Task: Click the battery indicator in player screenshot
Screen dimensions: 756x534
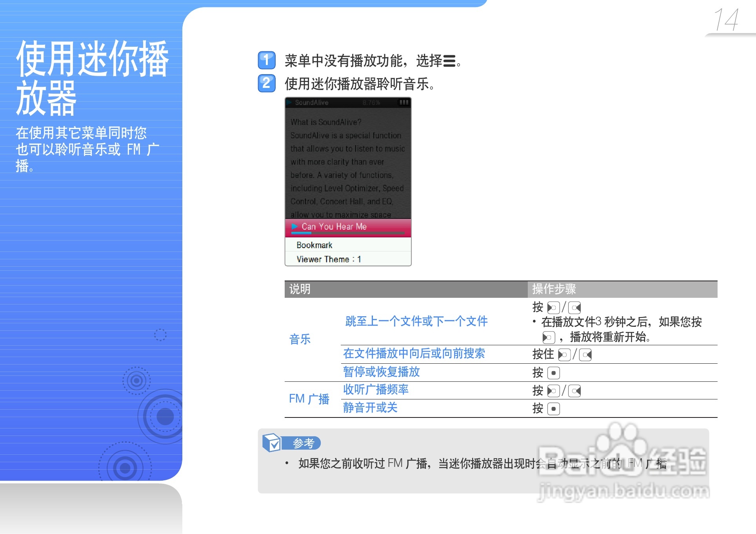Action: pos(403,102)
